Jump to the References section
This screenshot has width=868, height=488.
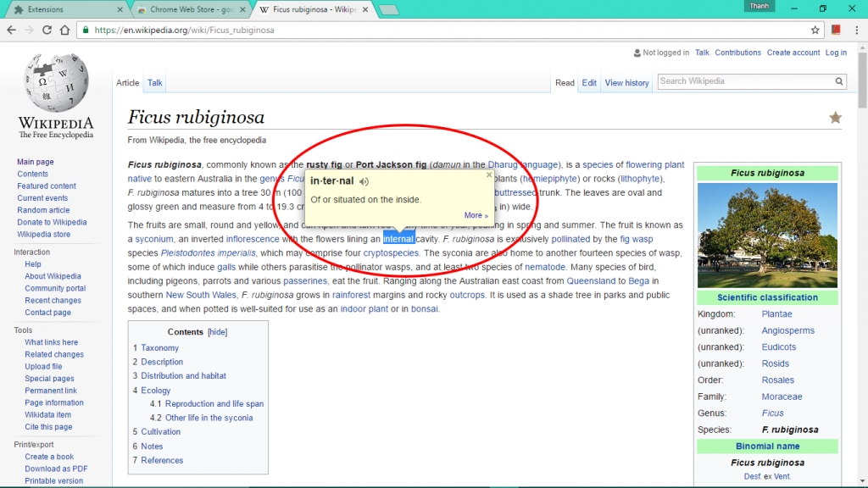pyautogui.click(x=162, y=460)
